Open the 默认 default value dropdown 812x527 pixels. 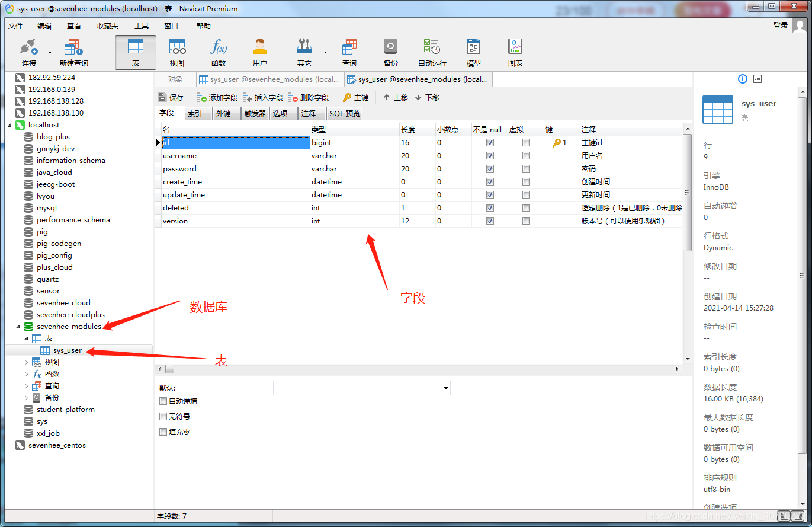445,388
